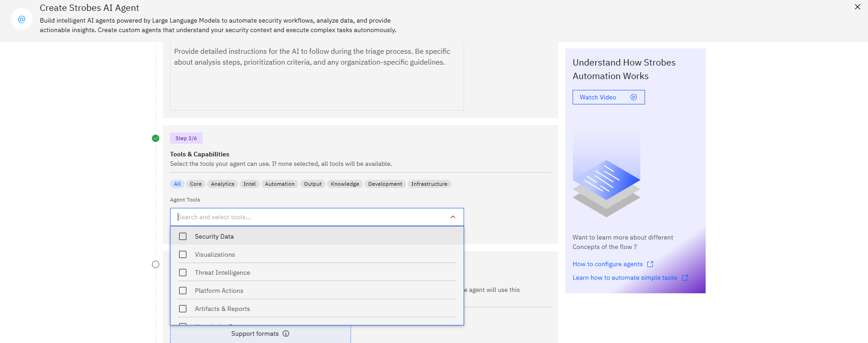Open external link icon beside configure agents
The width and height of the screenshot is (868, 343).
pyautogui.click(x=650, y=264)
